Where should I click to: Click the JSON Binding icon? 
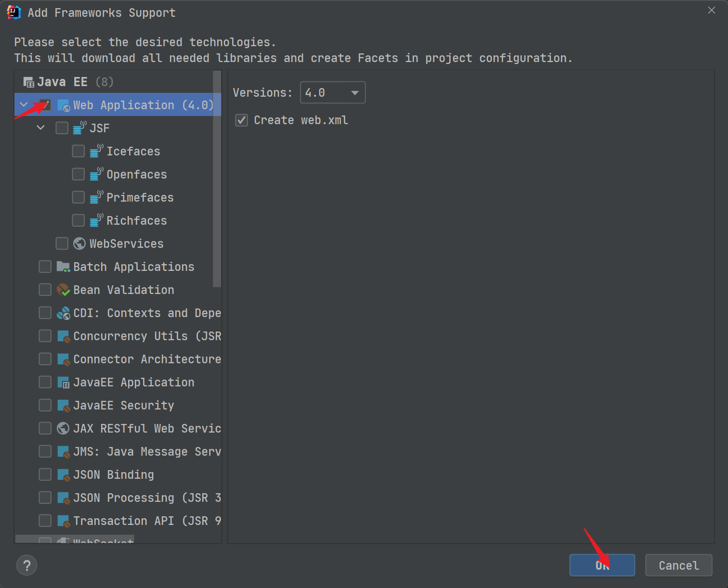tap(64, 474)
